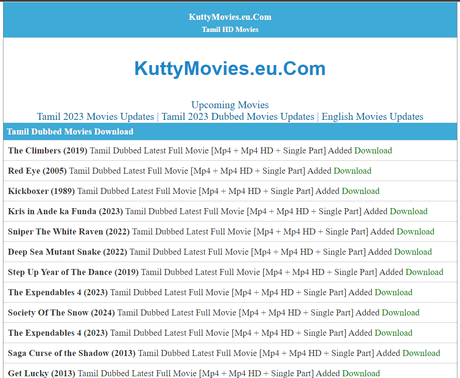Open the English Movies Updates link
This screenshot has height=378, width=460.
[372, 116]
